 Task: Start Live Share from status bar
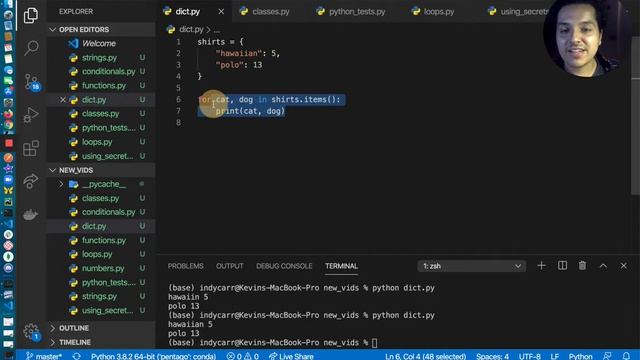point(291,356)
